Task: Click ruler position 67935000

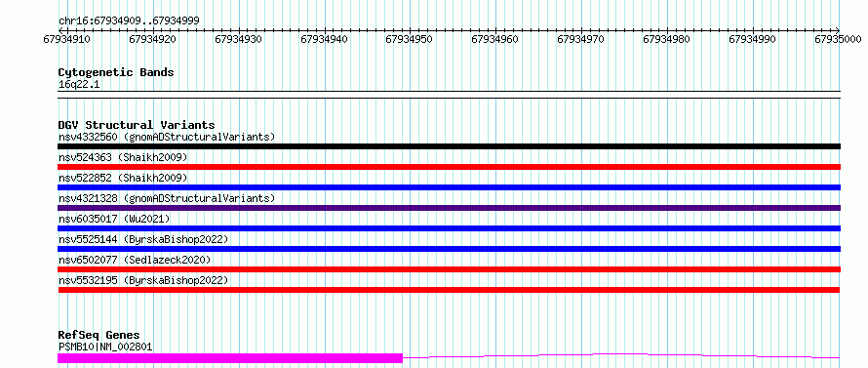Action: coord(839,39)
